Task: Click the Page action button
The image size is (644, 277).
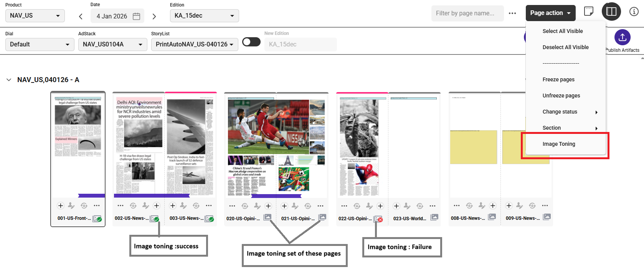Action: [550, 13]
